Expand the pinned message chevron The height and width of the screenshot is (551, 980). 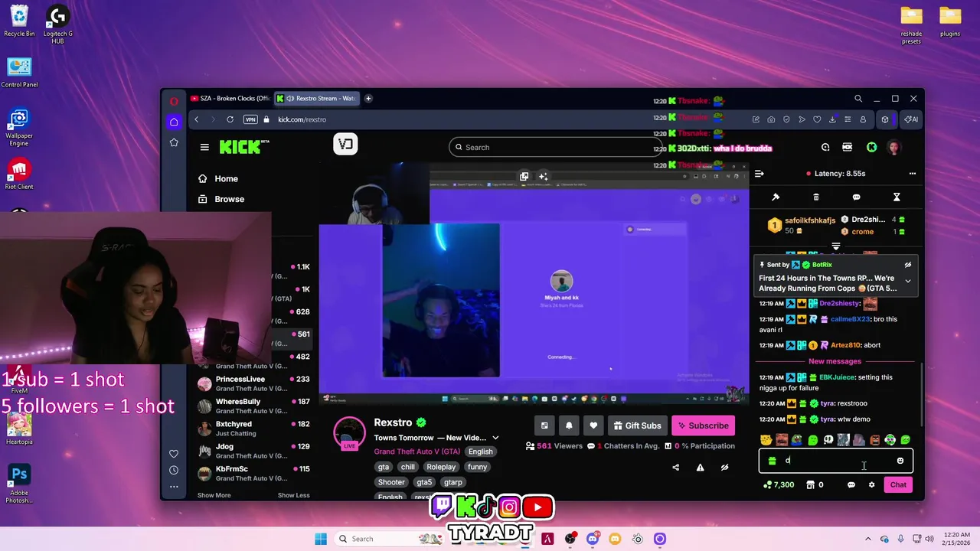coord(908,281)
